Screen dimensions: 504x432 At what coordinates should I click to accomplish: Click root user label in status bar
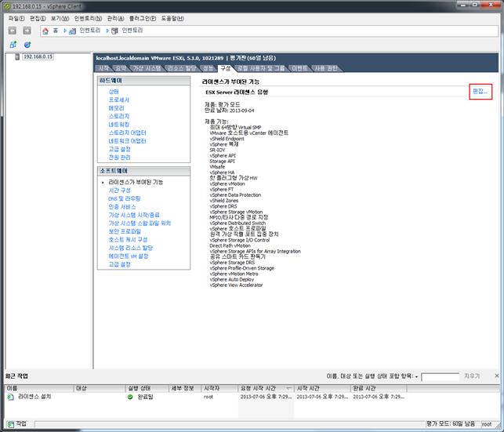click(x=486, y=424)
